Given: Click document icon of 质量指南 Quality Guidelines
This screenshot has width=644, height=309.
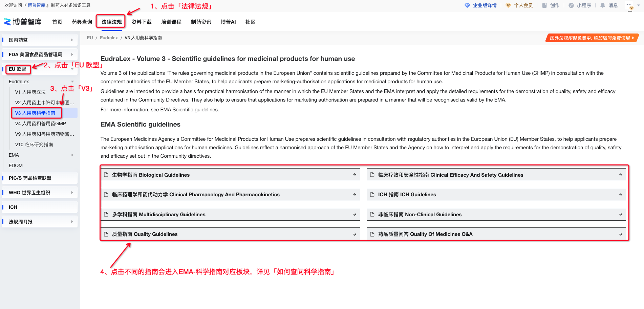Looking at the screenshot, I should coord(106,234).
